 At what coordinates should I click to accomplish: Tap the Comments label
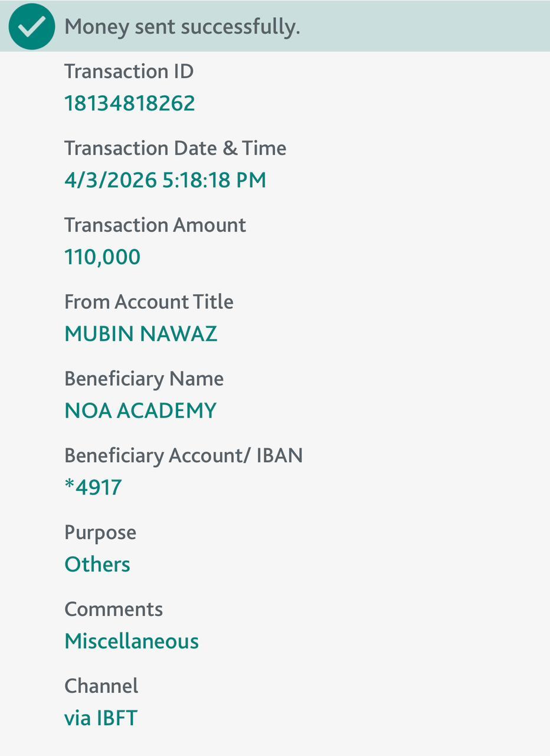(x=113, y=609)
